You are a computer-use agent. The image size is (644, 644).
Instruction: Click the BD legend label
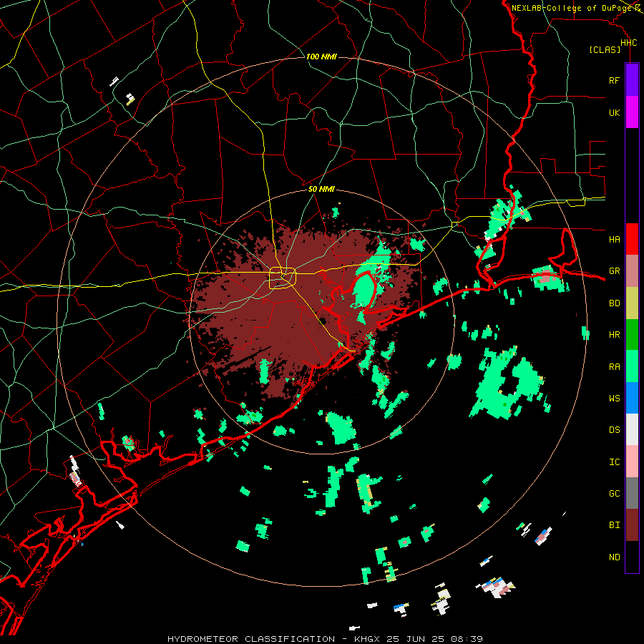point(614,303)
